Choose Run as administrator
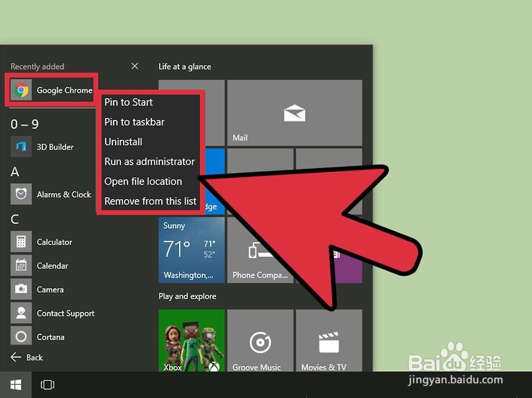 pos(149,161)
